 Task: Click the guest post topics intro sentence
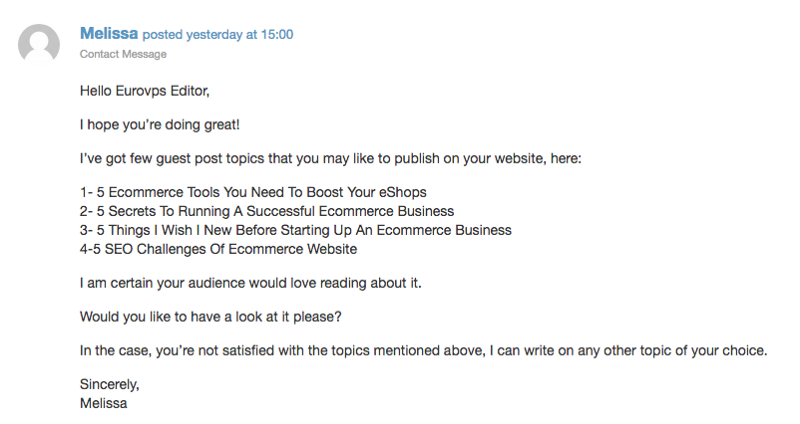pos(331,159)
